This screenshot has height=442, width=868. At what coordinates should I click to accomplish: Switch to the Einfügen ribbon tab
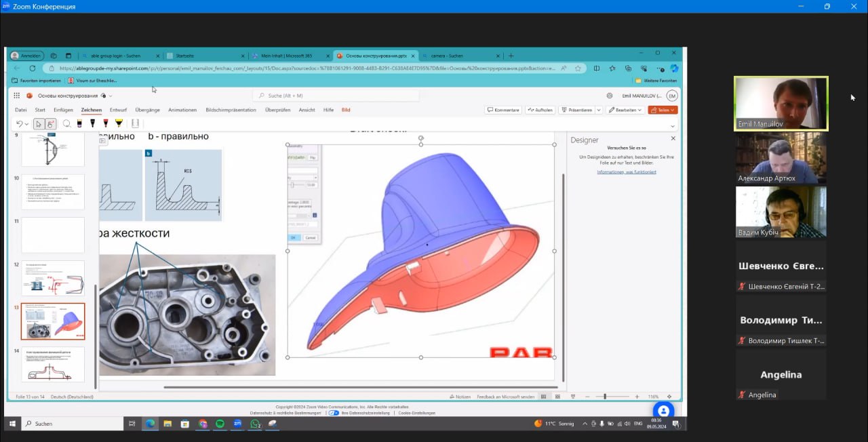(x=63, y=110)
